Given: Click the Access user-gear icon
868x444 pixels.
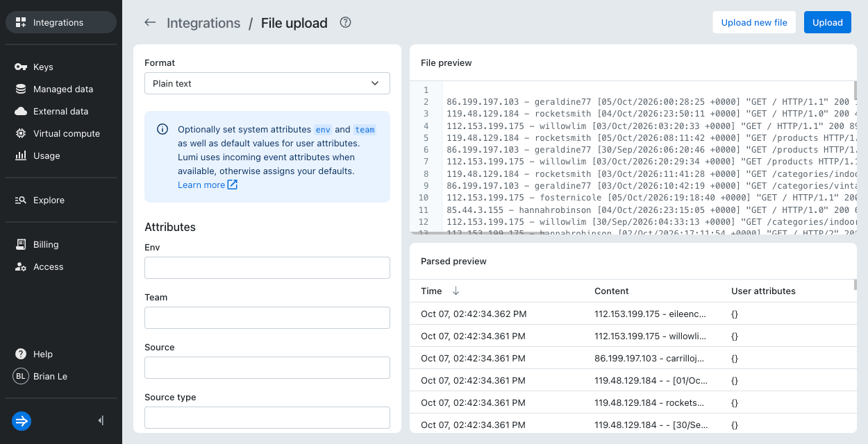Looking at the screenshot, I should pos(21,266).
